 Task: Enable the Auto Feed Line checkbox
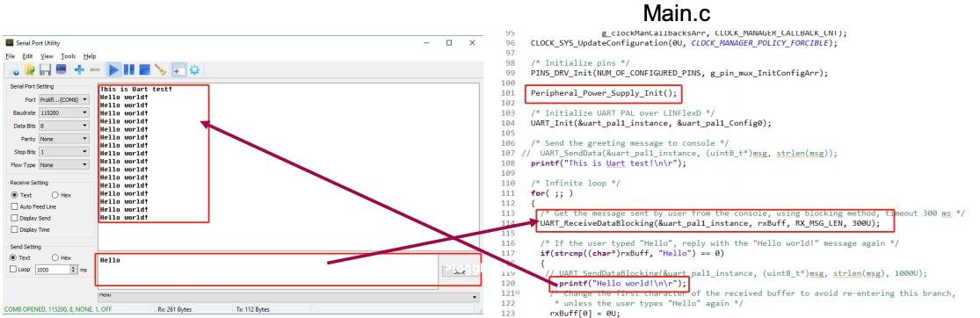pos(14,206)
